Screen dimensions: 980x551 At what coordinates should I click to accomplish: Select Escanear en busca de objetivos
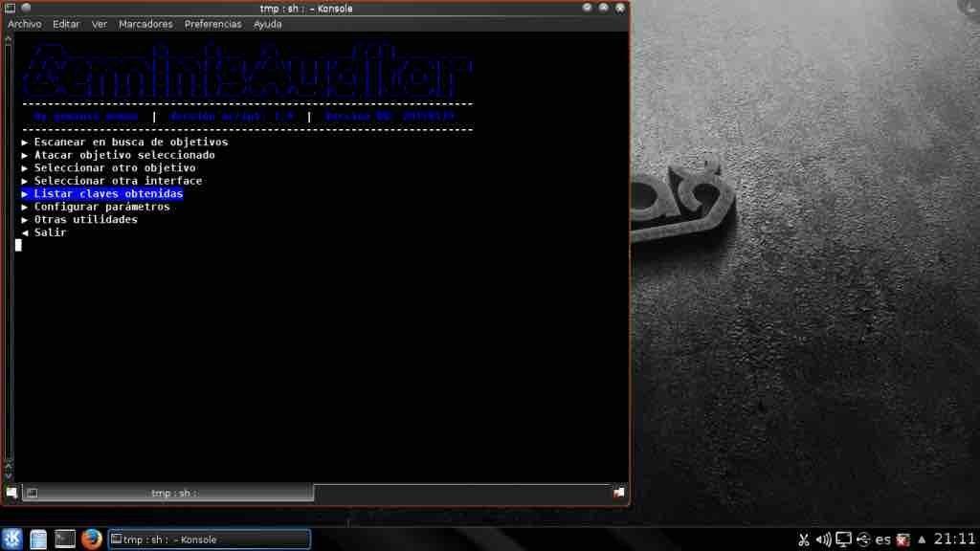129,141
